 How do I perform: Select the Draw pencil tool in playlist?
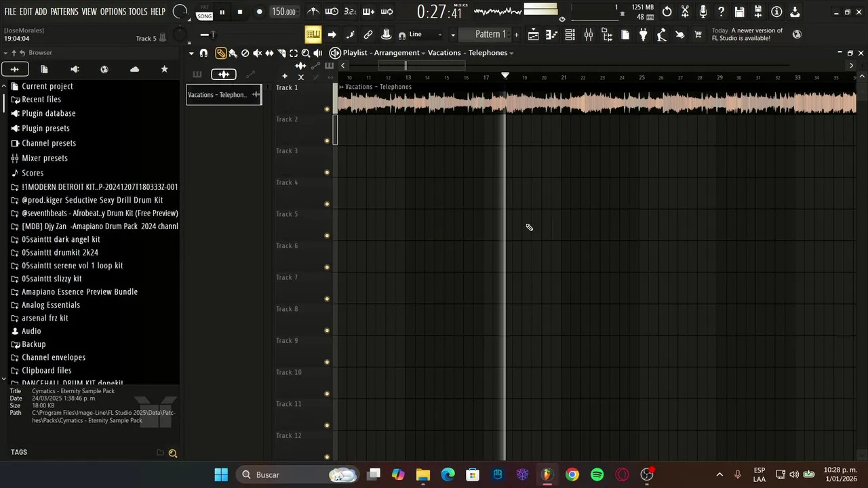[221, 53]
